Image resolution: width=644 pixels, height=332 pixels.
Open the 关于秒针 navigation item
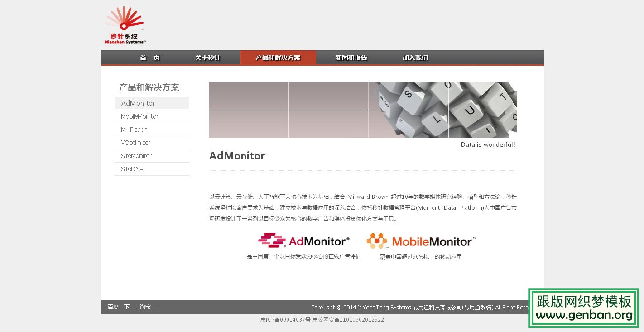[x=208, y=58]
